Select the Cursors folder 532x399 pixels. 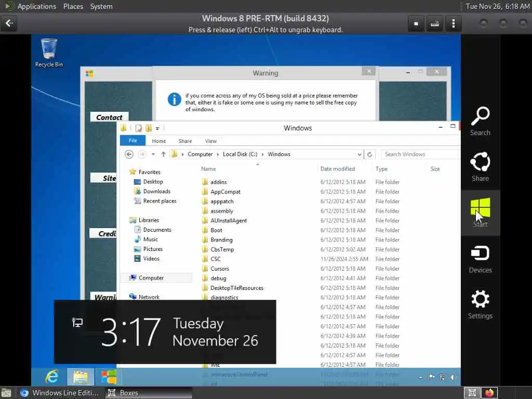220,269
